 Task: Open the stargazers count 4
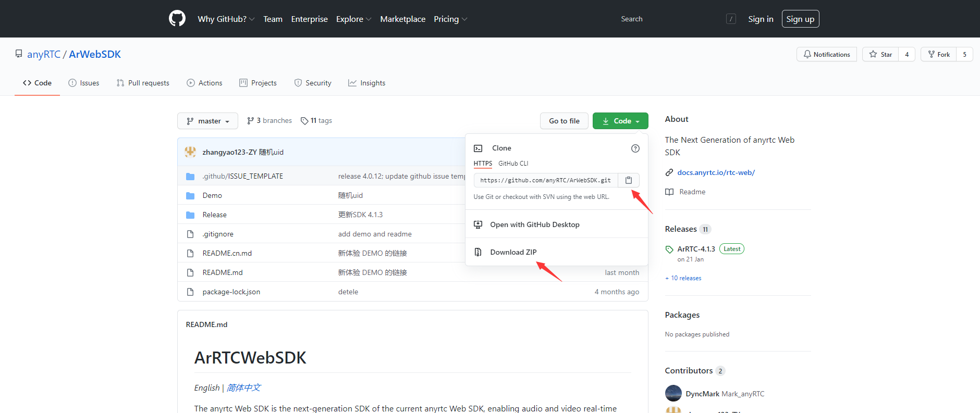[906, 54]
